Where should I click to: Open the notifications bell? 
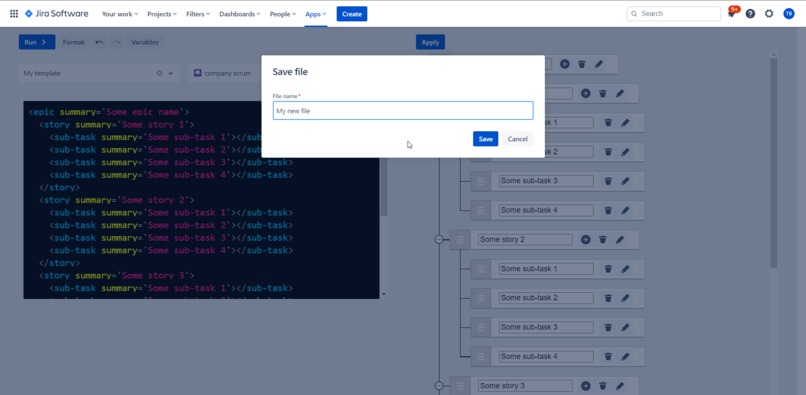[731, 14]
